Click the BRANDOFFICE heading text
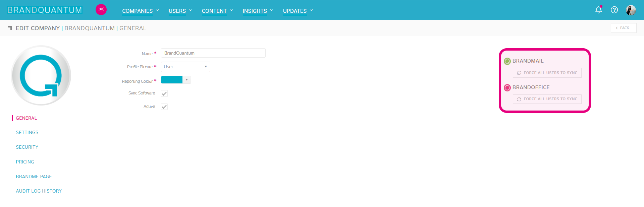644x207 pixels. pyautogui.click(x=531, y=87)
